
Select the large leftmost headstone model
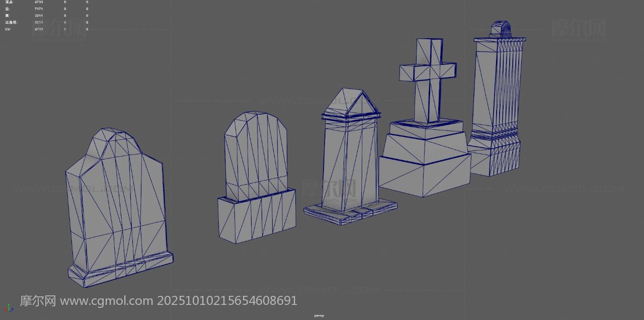(x=118, y=201)
